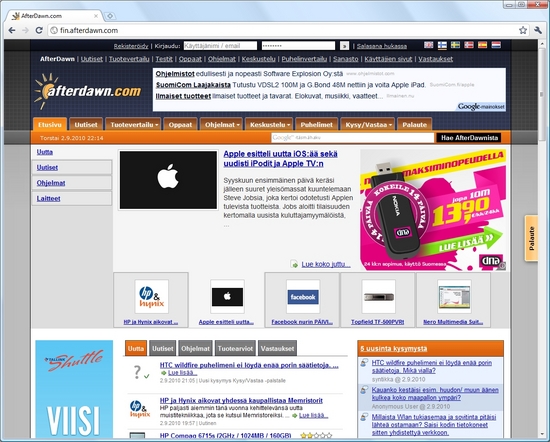Close the AfterDawn.com browser tab
The image size is (550, 442).
[x=96, y=16]
